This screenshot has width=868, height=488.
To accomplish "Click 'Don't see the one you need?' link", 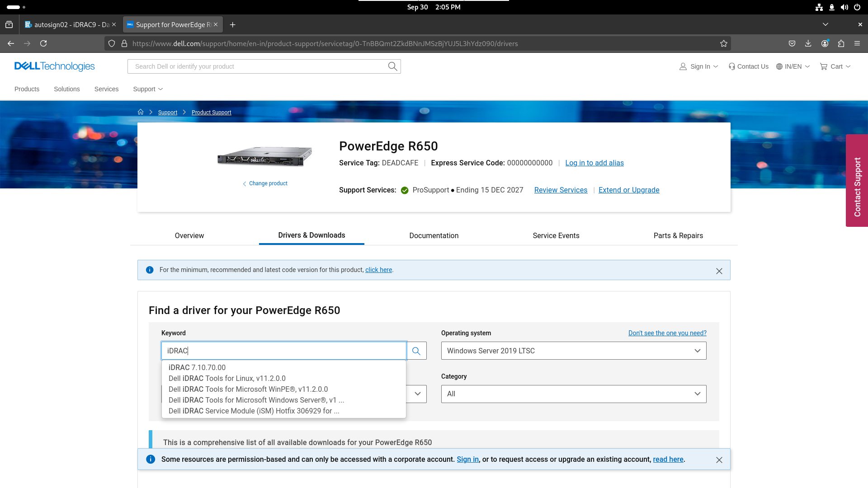I will coord(667,333).
